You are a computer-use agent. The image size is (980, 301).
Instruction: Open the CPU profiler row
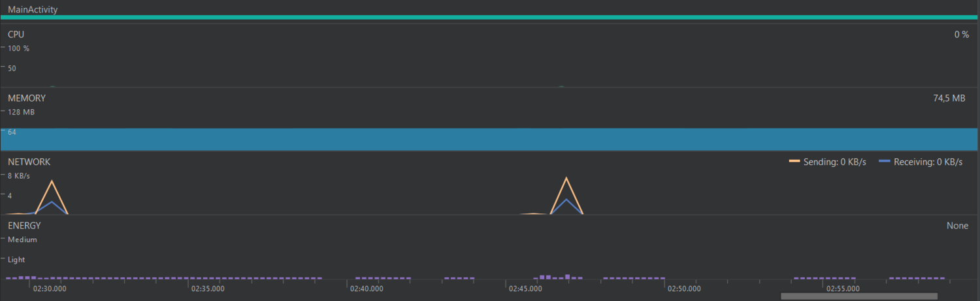16,34
